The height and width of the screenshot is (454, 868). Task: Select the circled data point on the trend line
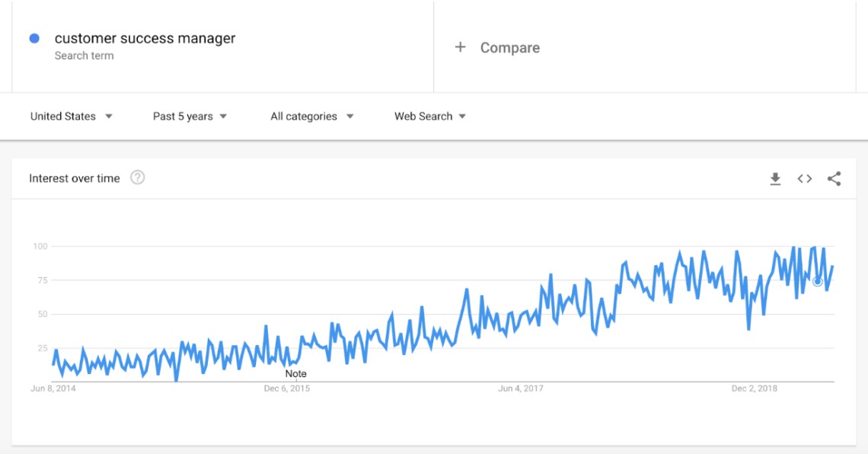pos(818,281)
